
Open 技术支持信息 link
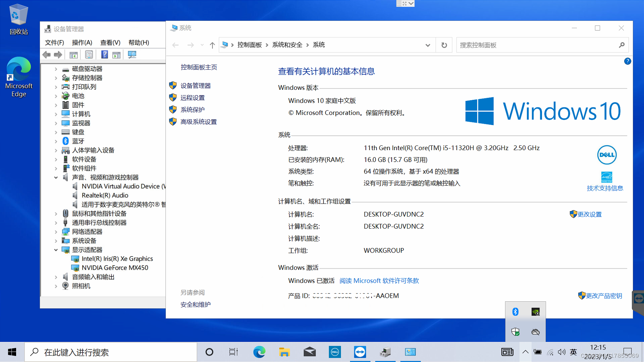(x=605, y=188)
